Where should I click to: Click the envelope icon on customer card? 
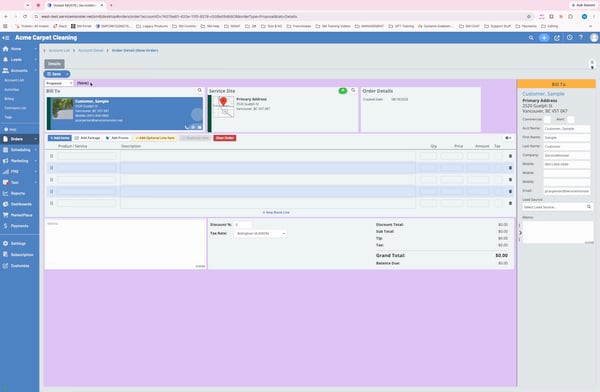coord(200,127)
